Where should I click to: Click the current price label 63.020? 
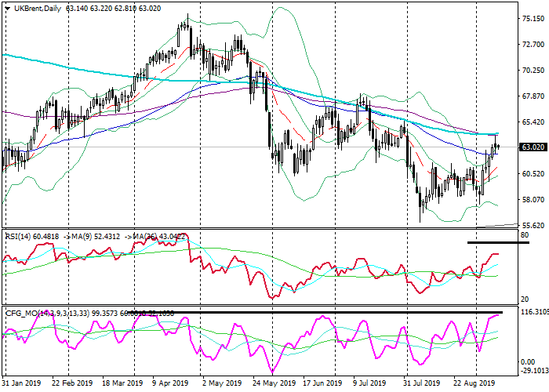click(x=533, y=147)
